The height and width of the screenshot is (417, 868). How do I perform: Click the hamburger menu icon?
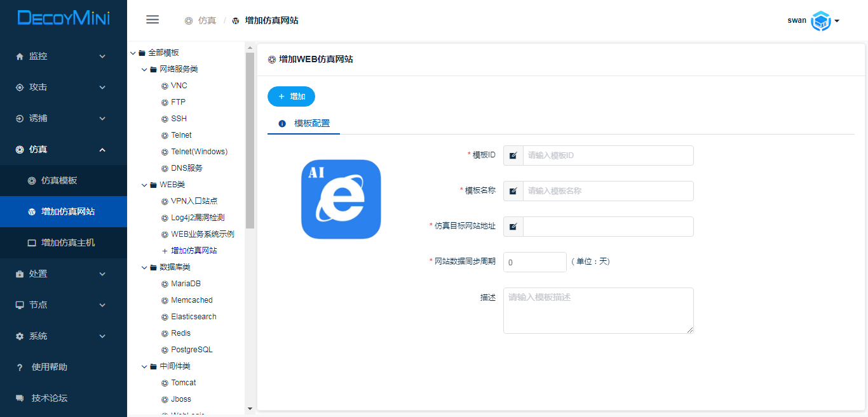153,20
